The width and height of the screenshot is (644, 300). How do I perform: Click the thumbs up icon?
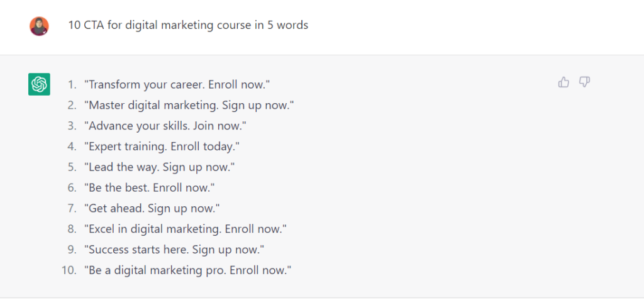pos(563,82)
